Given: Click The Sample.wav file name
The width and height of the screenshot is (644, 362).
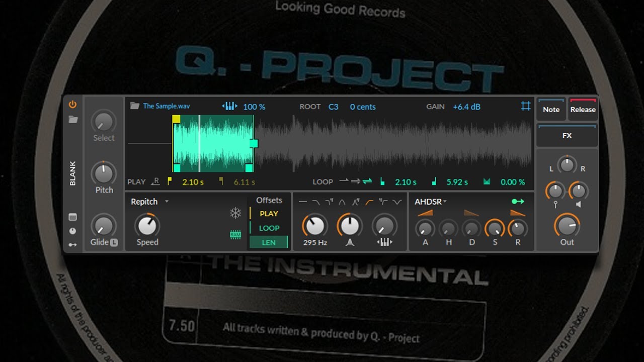Looking at the screenshot, I should (x=167, y=106).
